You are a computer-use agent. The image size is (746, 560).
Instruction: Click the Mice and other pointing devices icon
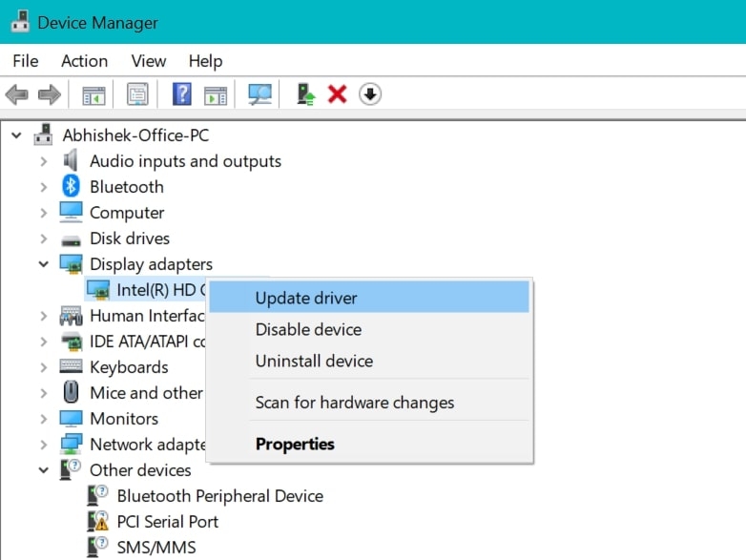[71, 392]
